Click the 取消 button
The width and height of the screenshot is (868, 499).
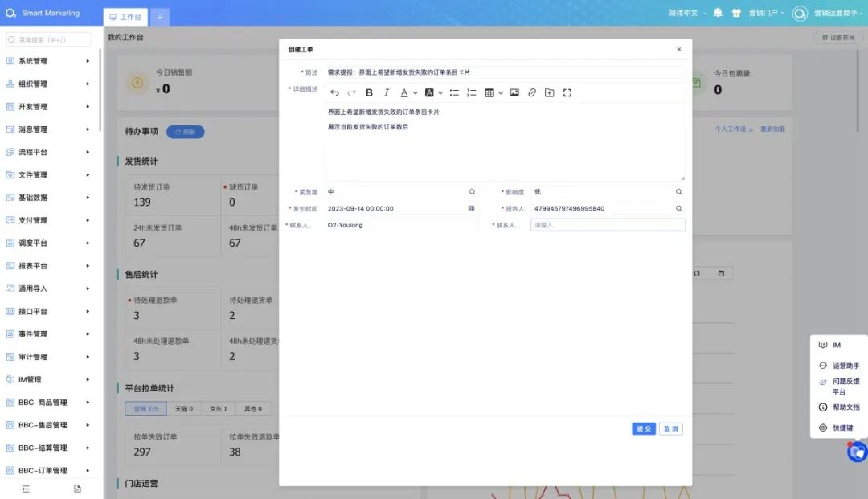click(670, 429)
